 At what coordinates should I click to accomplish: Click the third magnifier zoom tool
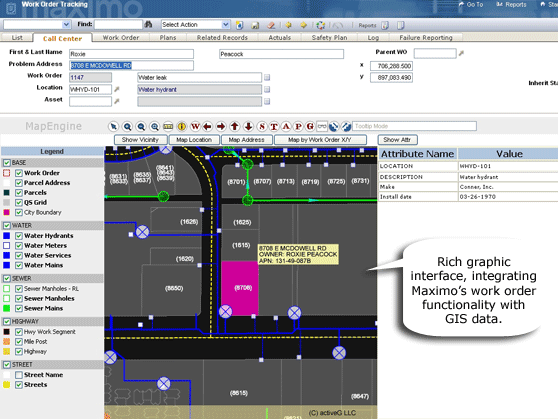click(154, 126)
